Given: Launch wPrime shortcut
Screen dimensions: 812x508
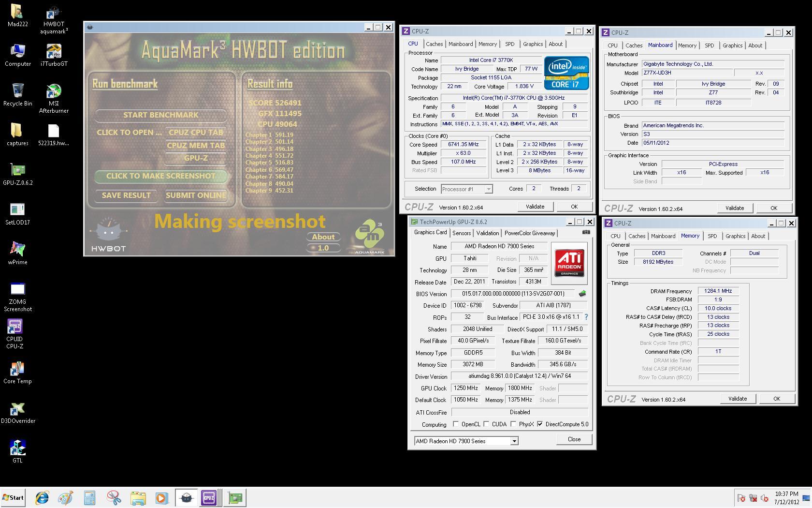Looking at the screenshot, I should pos(17,254).
